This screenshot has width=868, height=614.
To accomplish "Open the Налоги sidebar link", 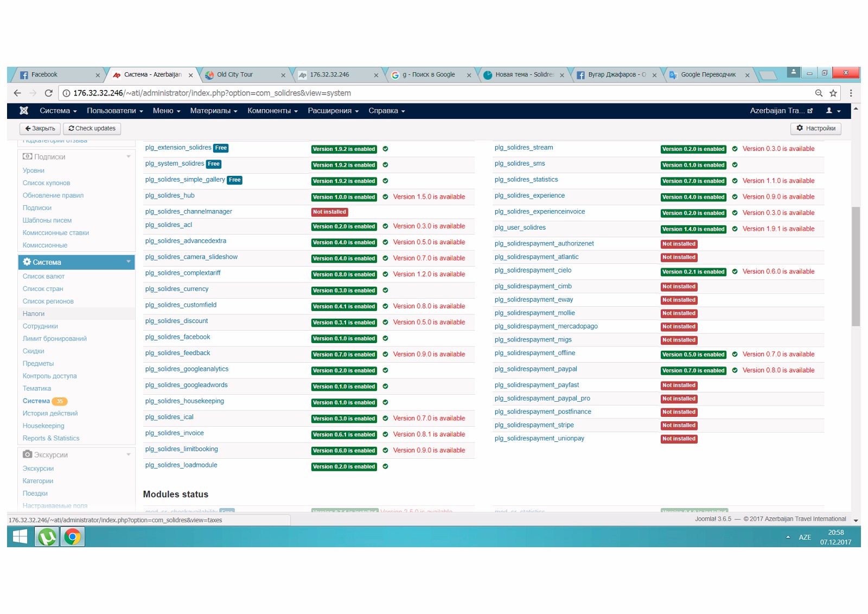I will (34, 314).
